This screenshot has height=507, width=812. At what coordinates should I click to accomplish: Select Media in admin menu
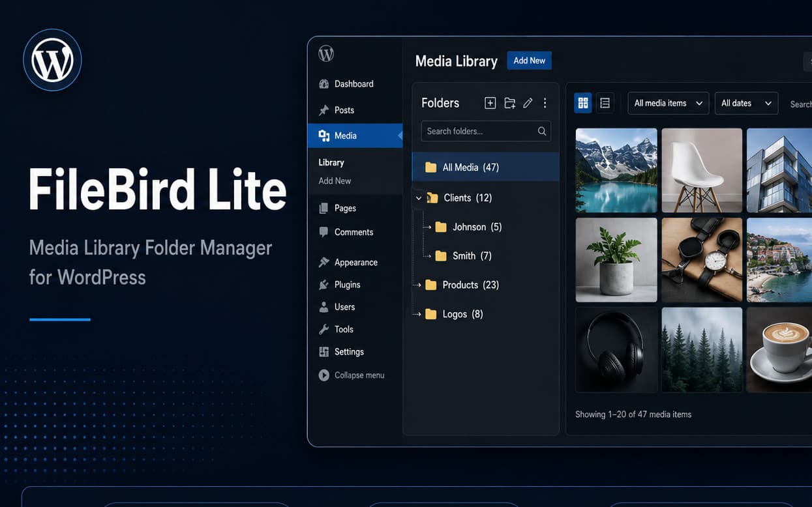tap(355, 136)
